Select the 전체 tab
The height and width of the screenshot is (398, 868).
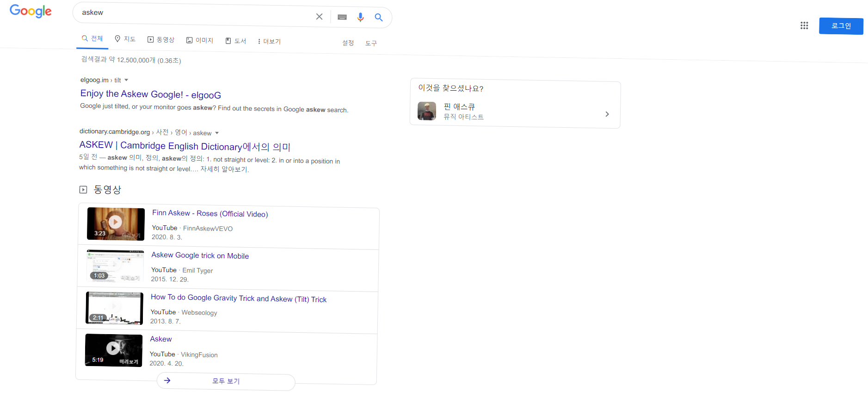pos(92,38)
